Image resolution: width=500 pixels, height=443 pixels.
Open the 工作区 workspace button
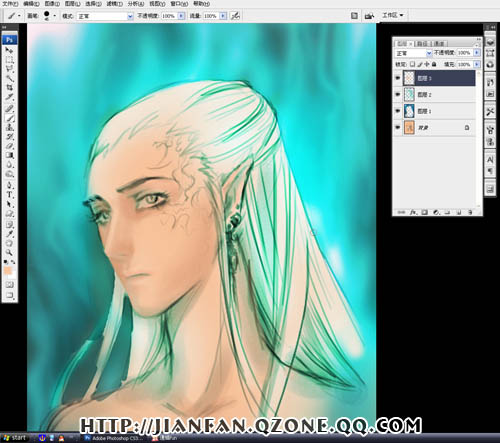(x=393, y=15)
